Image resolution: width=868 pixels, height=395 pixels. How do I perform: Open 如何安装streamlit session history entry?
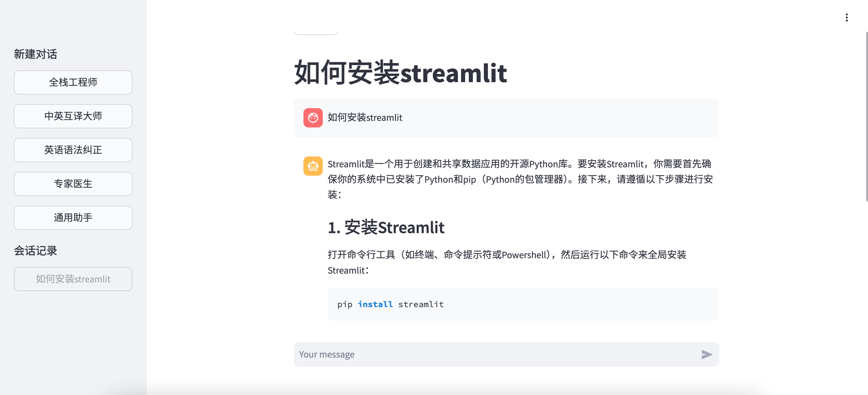click(x=73, y=279)
